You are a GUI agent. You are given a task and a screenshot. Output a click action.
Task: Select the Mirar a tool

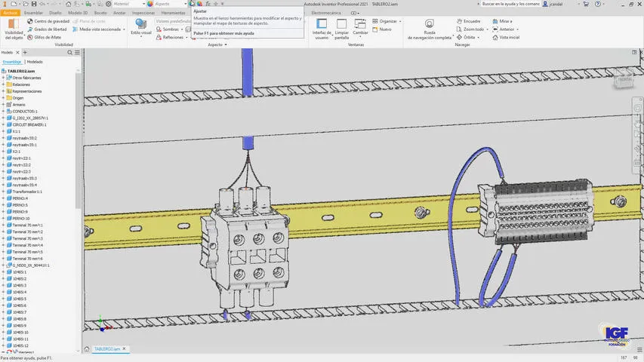pos(501,21)
